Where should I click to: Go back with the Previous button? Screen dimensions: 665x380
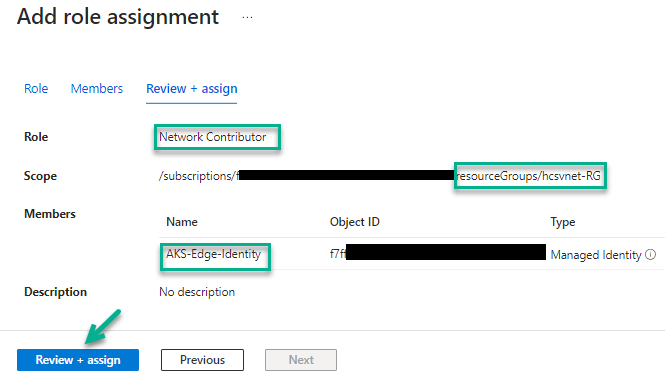click(x=202, y=360)
